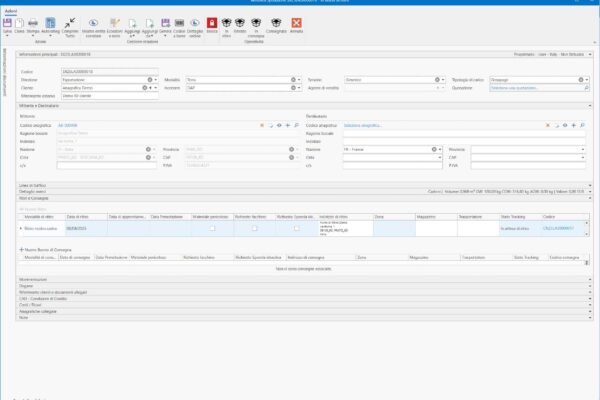Image resolution: width=600 pixels, height=400 pixels.
Task: Click the Mostra entità correlate icon
Action: [93, 23]
